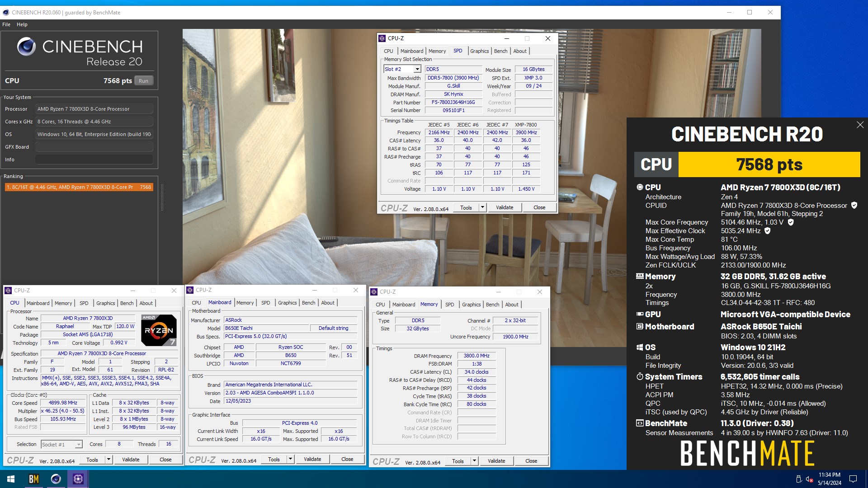Select Memory tab in CPU-Z CPU window

coord(63,303)
